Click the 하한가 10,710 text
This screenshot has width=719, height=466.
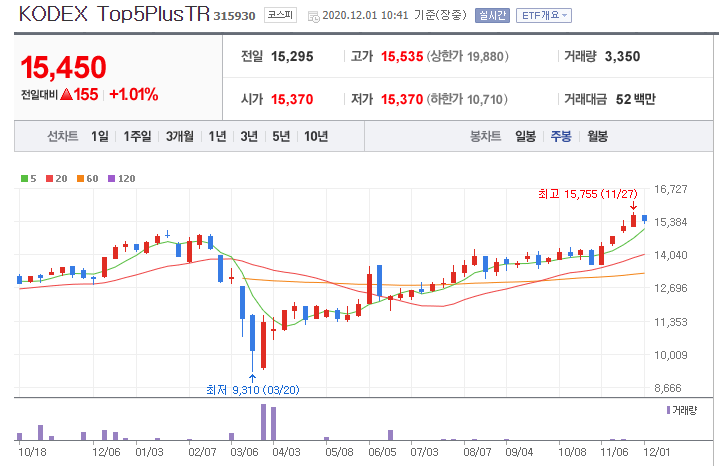pos(467,99)
